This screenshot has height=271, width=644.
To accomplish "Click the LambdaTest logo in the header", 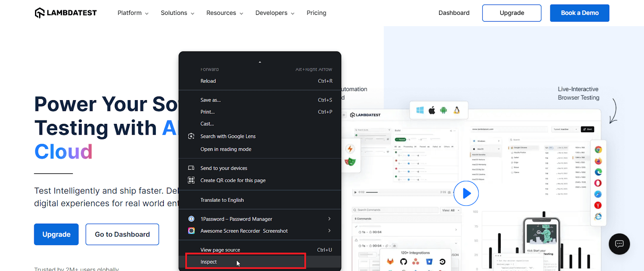I will [x=66, y=13].
